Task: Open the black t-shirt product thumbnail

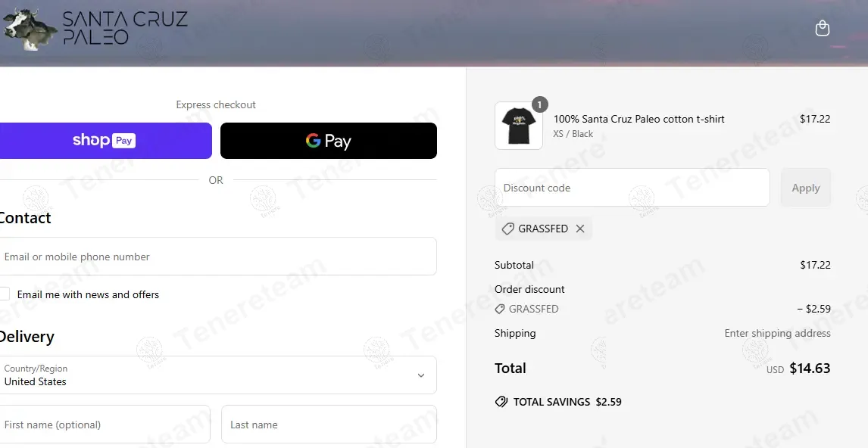Action: (x=519, y=126)
